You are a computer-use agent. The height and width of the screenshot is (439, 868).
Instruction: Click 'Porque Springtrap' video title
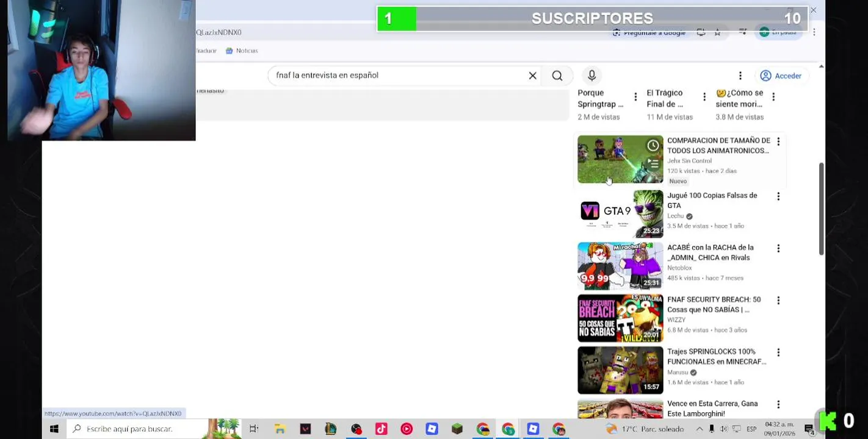tap(600, 98)
